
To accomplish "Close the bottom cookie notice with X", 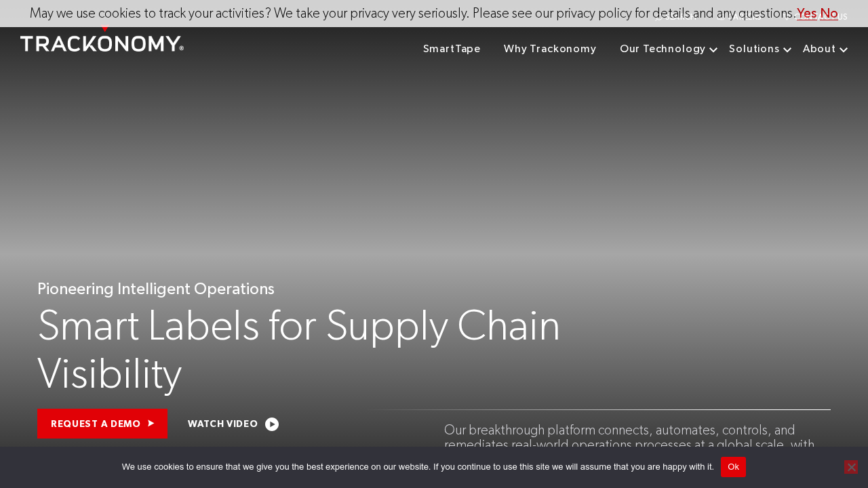I will 851,467.
